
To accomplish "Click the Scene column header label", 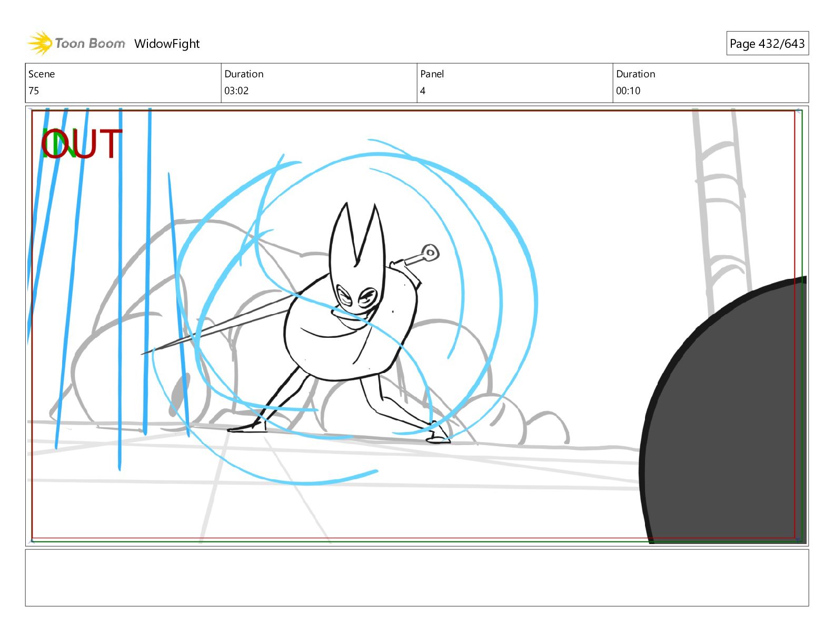I will point(42,74).
